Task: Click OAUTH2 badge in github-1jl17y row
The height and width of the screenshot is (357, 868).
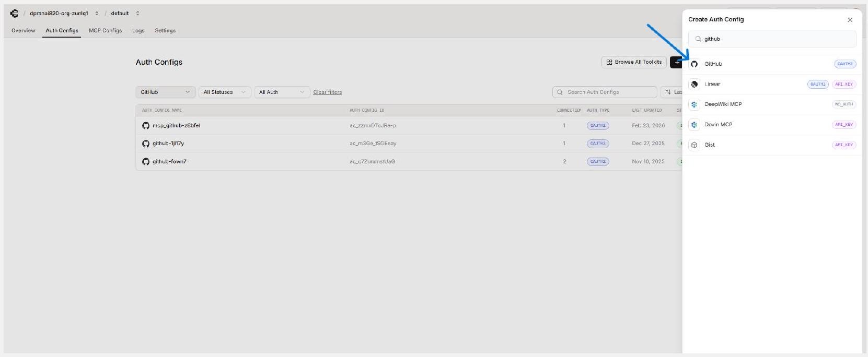Action: (597, 144)
